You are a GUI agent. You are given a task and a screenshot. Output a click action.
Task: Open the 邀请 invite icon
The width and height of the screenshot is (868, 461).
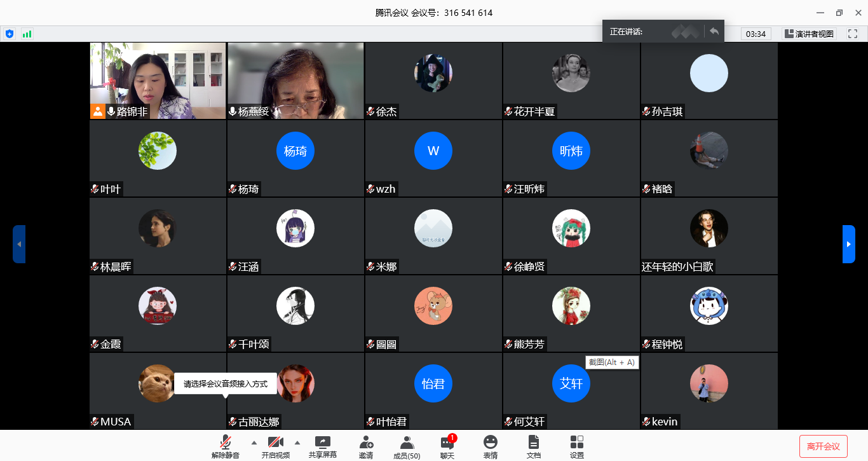coord(366,446)
